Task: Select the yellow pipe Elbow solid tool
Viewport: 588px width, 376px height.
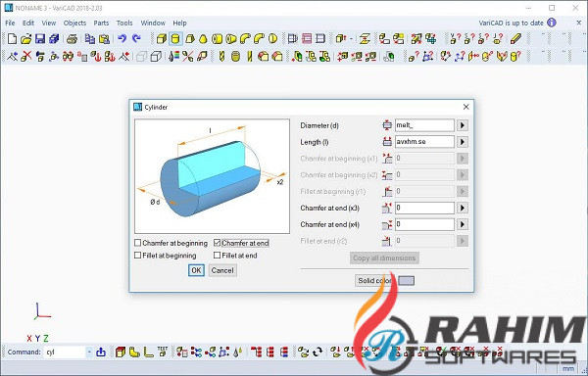Action: click(245, 38)
